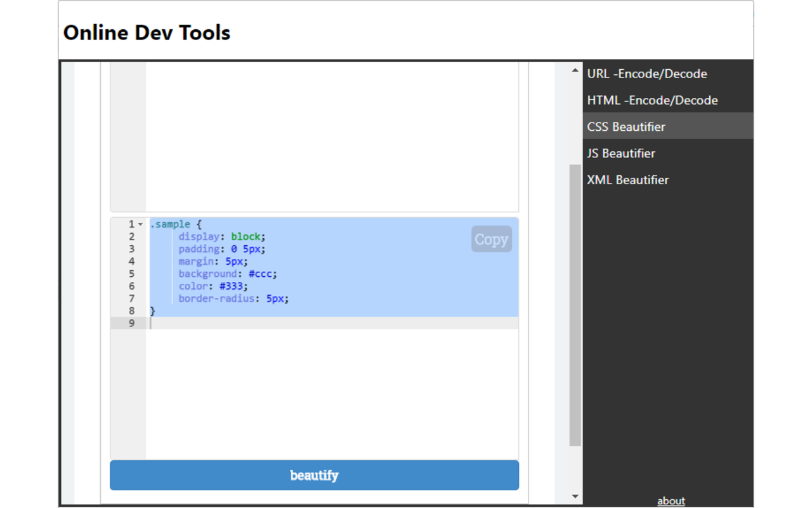The width and height of the screenshot is (812, 508).
Task: Click the '.sample {' line
Action: [x=176, y=224]
